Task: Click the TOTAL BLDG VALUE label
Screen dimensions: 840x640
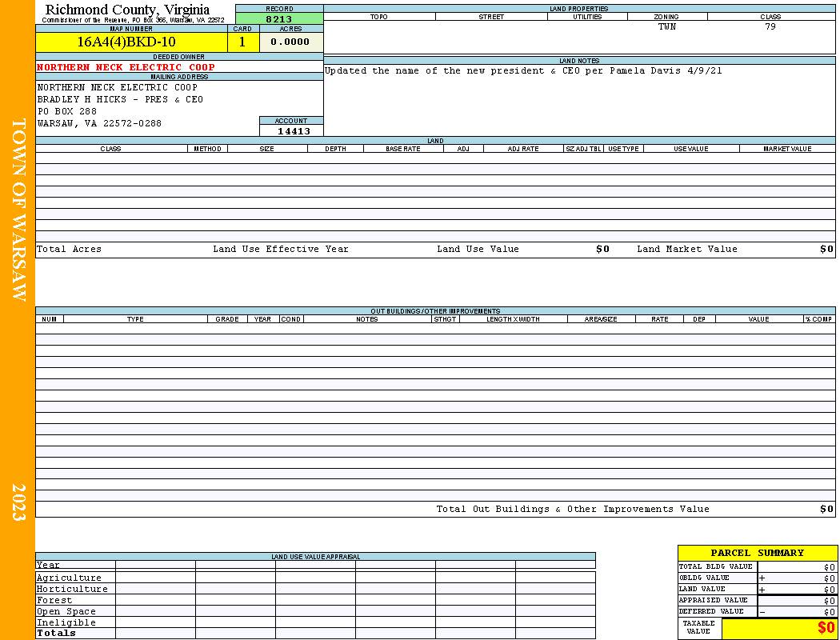Action: (716, 566)
